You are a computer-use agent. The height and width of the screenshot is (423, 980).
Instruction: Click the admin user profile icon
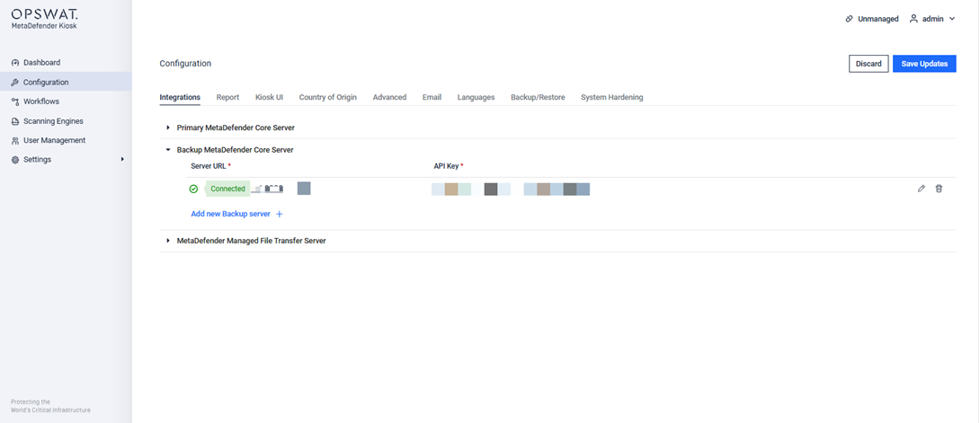[x=913, y=19]
